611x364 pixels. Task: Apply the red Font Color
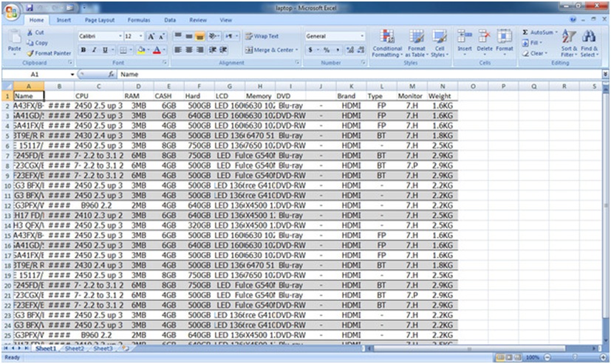click(157, 50)
